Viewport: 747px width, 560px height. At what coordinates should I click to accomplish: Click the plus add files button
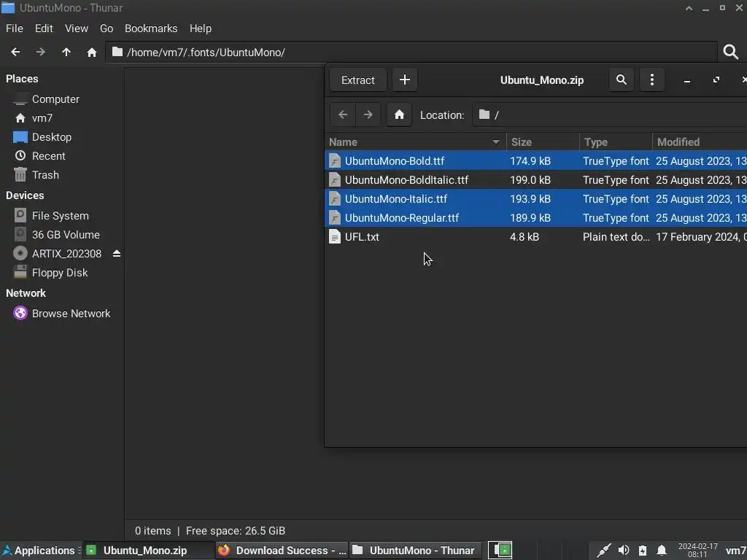(404, 79)
